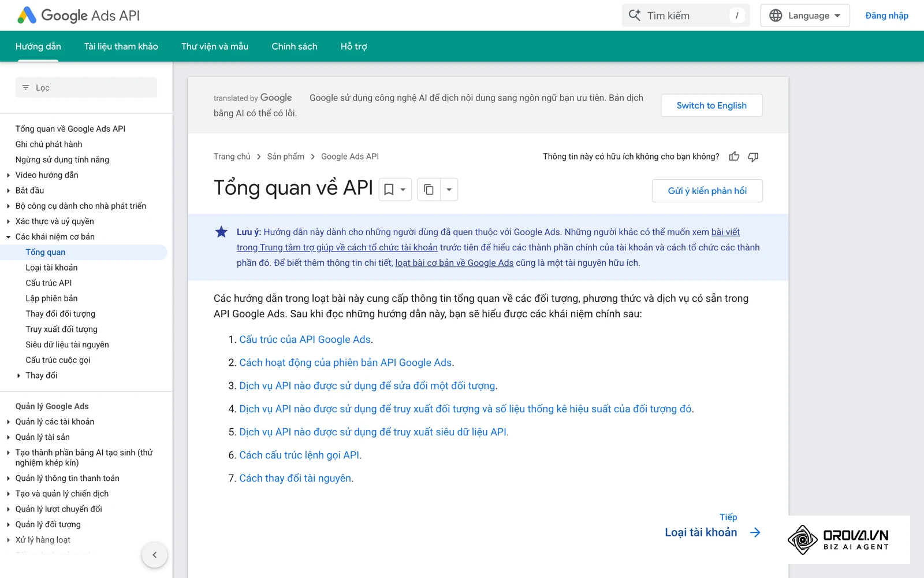Open Ghi chú phát hành sidebar item

49,144
